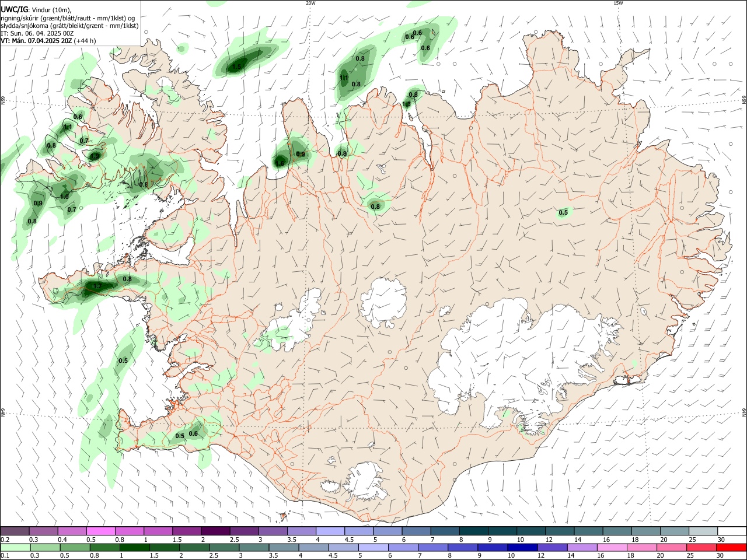Screen dimensions: 747x560
Task: Click the 1.5 precipitation value on the map
Action: [236, 67]
